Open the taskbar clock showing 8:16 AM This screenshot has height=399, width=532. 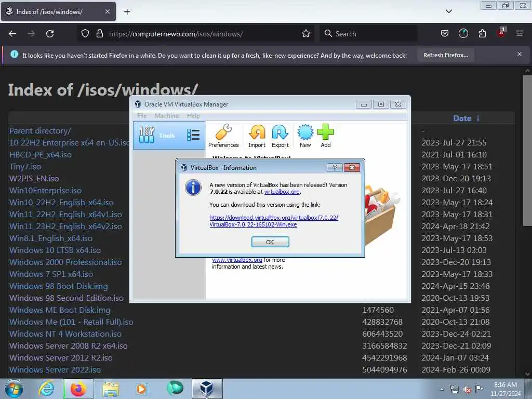pos(505,389)
